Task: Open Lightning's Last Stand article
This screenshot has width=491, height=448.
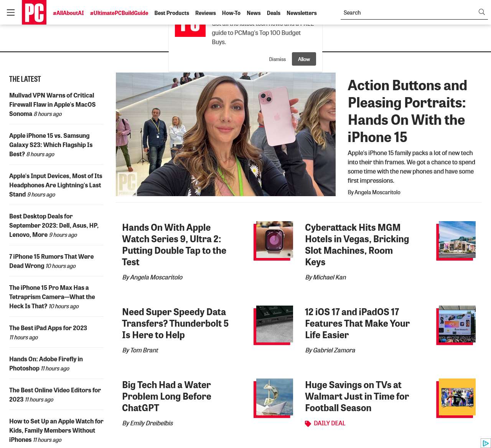Action: (56, 185)
